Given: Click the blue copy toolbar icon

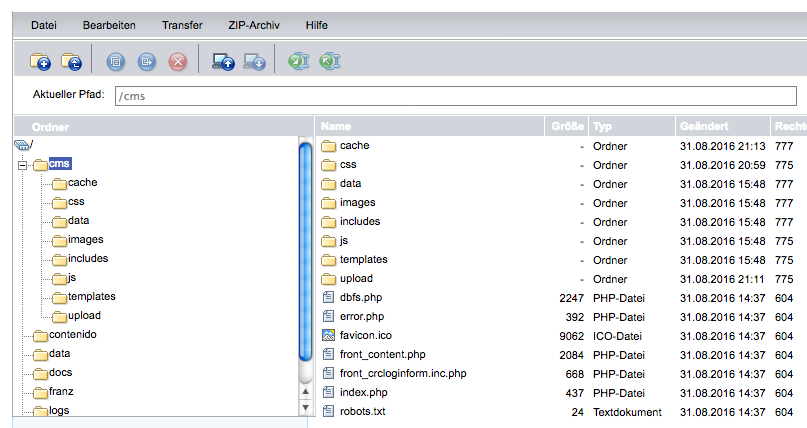Looking at the screenshot, I should [116, 62].
